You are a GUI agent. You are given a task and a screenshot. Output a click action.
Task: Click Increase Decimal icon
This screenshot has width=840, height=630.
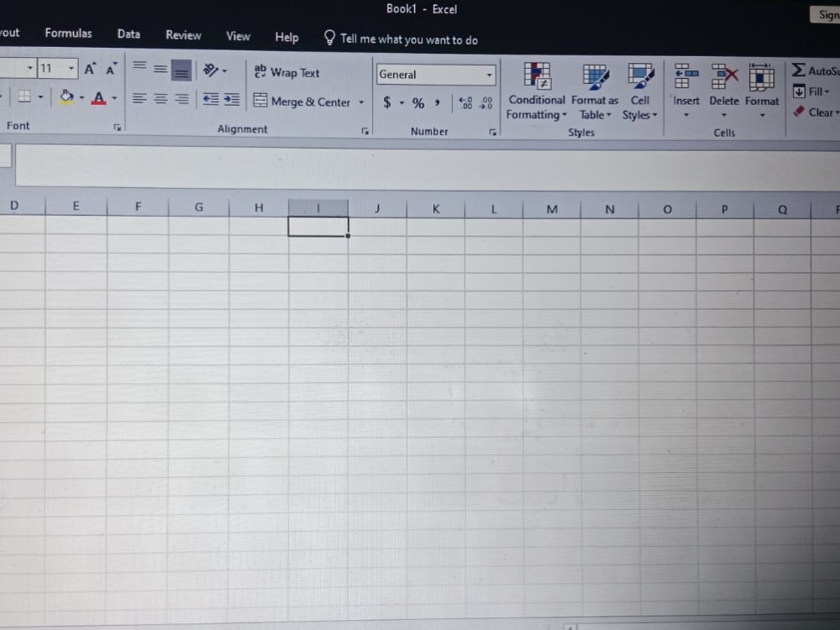tap(465, 102)
